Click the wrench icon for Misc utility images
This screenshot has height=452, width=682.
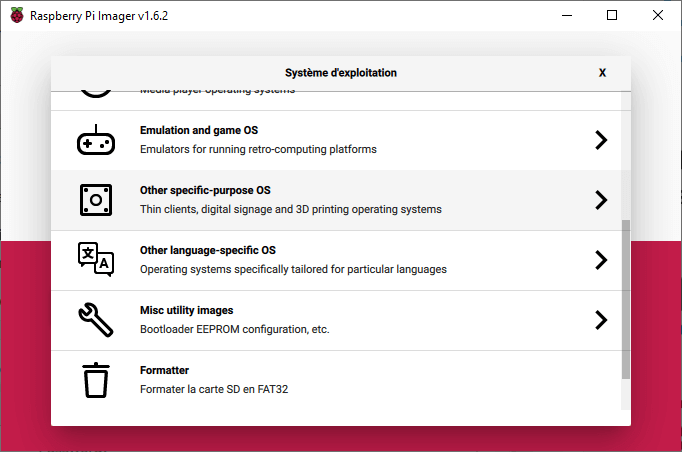point(96,320)
